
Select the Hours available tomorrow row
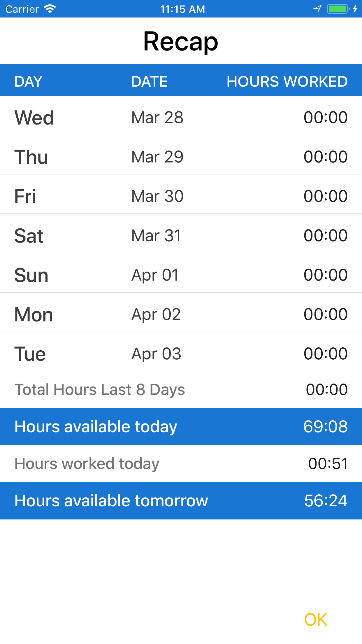(x=181, y=501)
